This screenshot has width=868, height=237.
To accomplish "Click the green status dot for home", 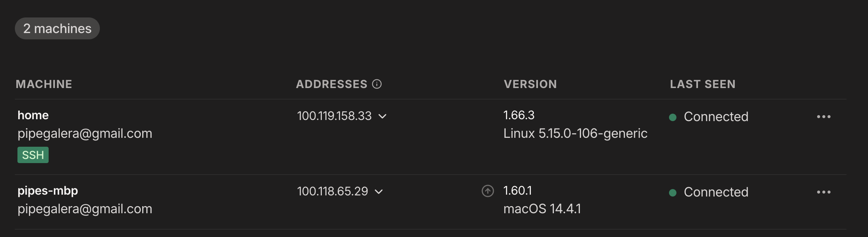I will [x=672, y=117].
